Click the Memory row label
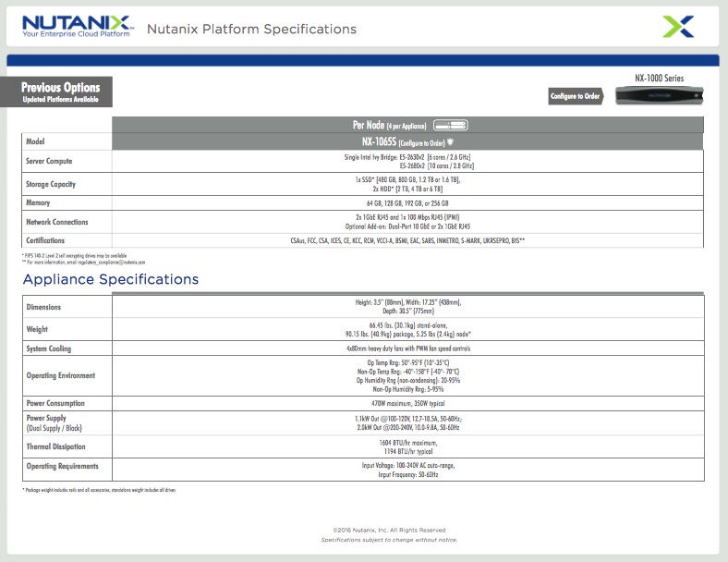This screenshot has height=562, width=728. [38, 202]
